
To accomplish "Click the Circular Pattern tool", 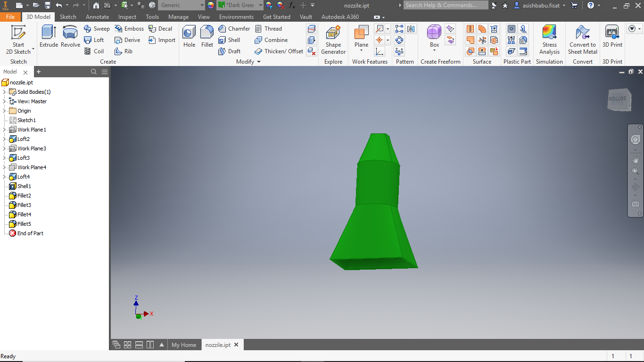I will [x=399, y=40].
